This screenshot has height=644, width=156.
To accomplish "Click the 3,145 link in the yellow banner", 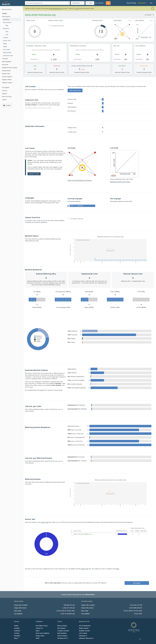I will [77, 9].
